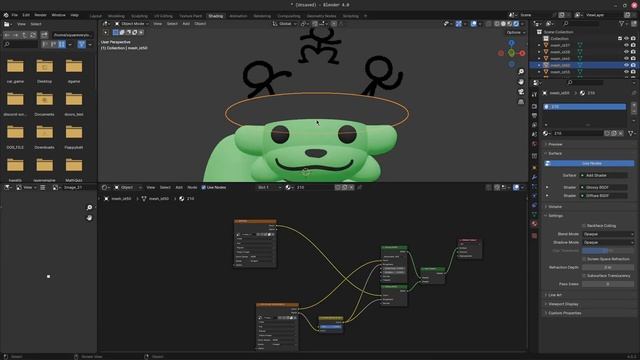Open Global transform orientation dropdown
This screenshot has width=640, height=360.
(284, 24)
